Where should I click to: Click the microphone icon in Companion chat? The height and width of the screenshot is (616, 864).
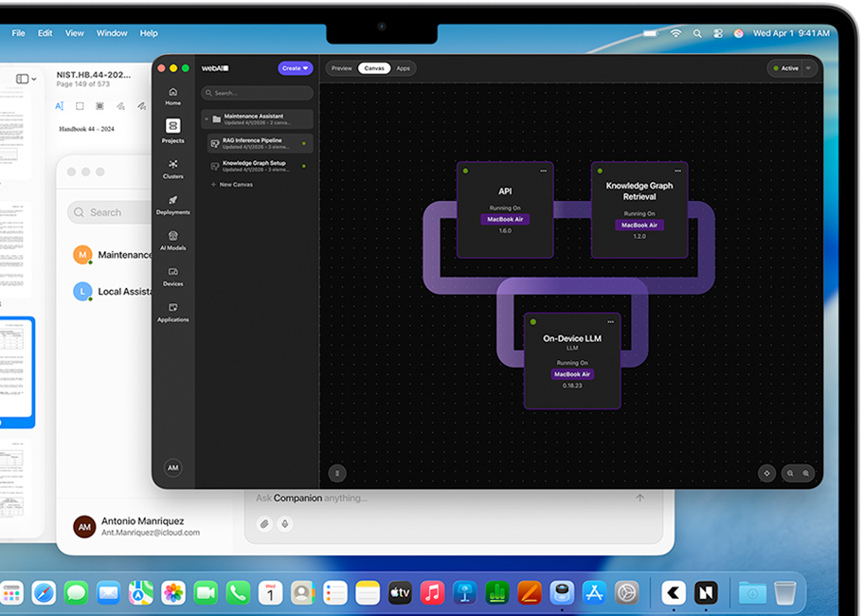pyautogui.click(x=284, y=524)
